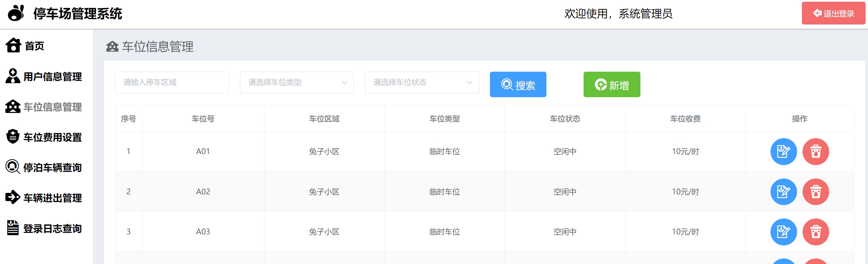This screenshot has height=264, width=868.
Task: Click the garage icon beside sidebar 车位信息管理
Action: tap(13, 106)
